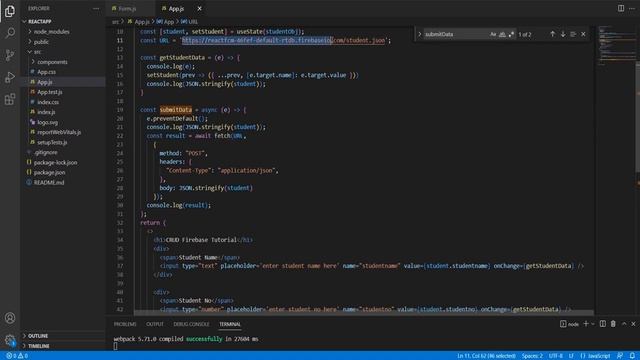This screenshot has width=640, height=360.
Task: Click the feedback icon in status bar
Action: (620, 356)
